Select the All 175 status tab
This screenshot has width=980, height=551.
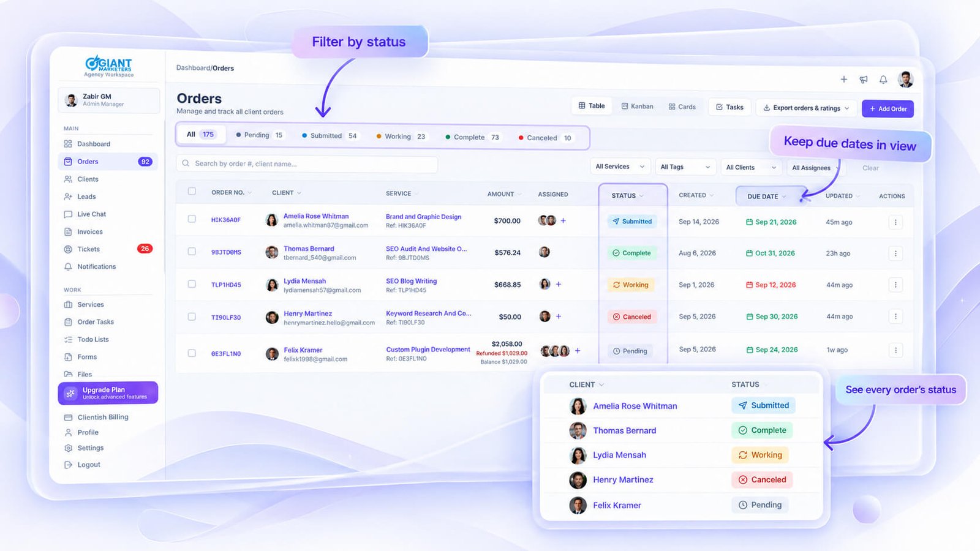point(201,135)
